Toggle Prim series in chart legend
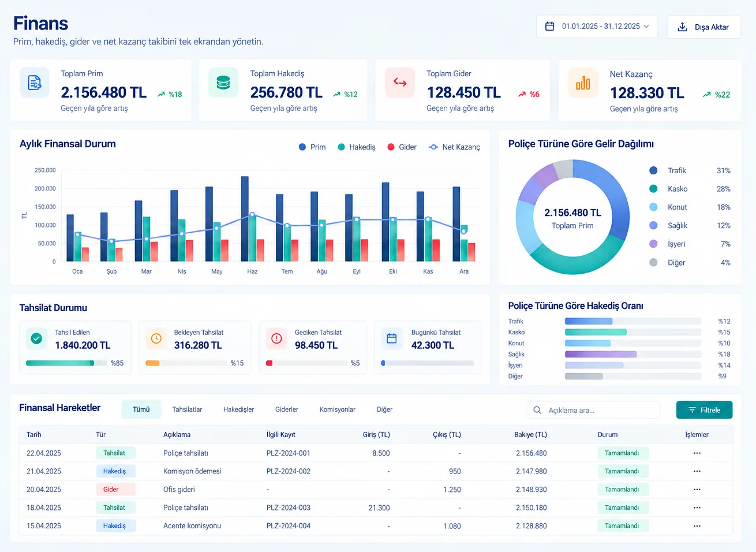This screenshot has height=552, width=756. coord(312,147)
